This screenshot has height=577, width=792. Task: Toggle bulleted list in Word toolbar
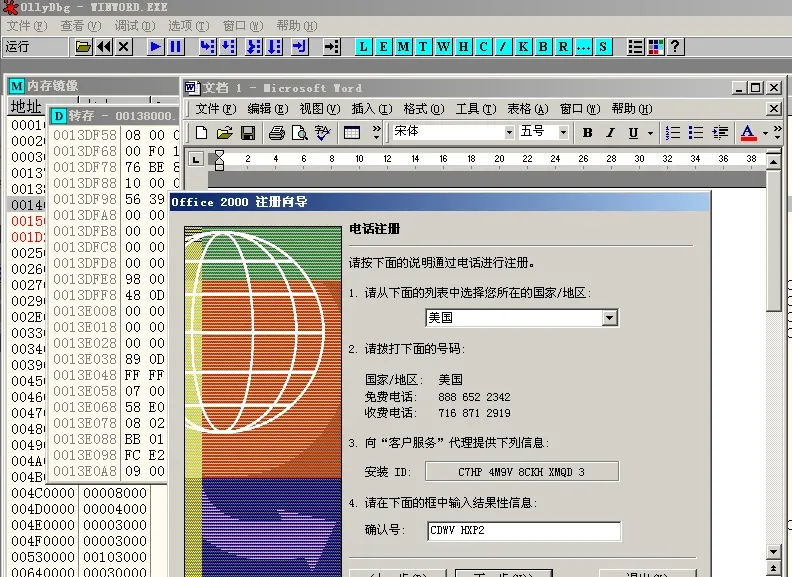tap(696, 133)
